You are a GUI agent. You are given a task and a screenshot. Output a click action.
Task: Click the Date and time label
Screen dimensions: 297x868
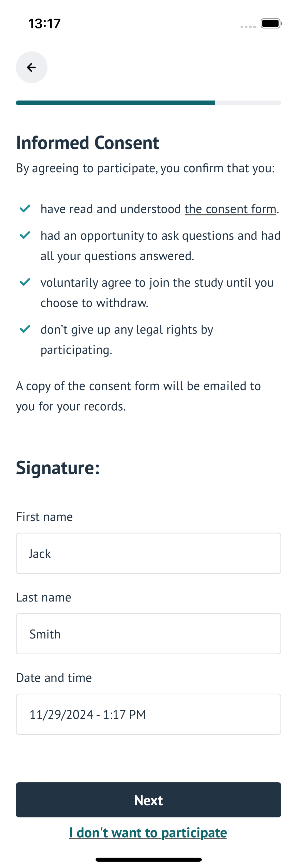click(54, 678)
